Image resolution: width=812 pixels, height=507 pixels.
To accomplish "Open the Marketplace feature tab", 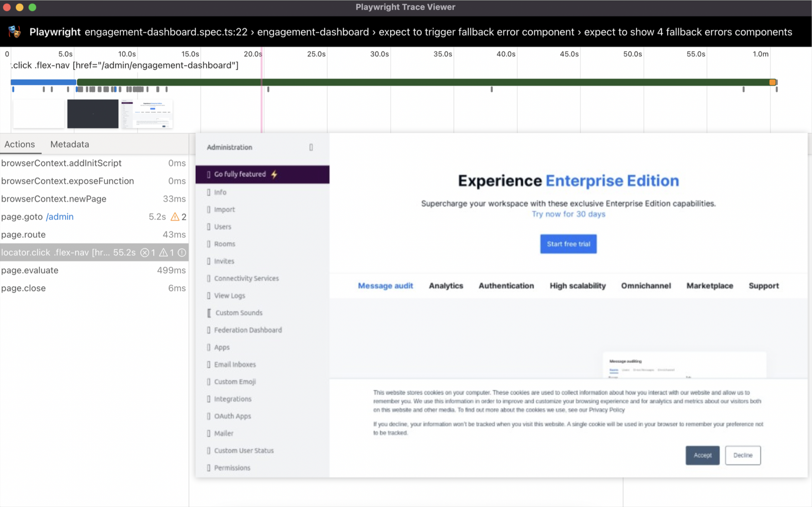I will pos(710,286).
